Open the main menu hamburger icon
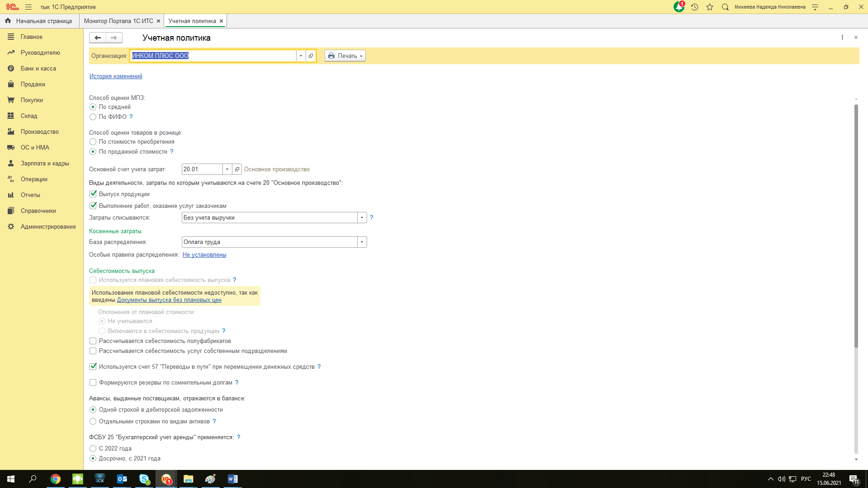The height and width of the screenshot is (488, 868). coord(28,7)
